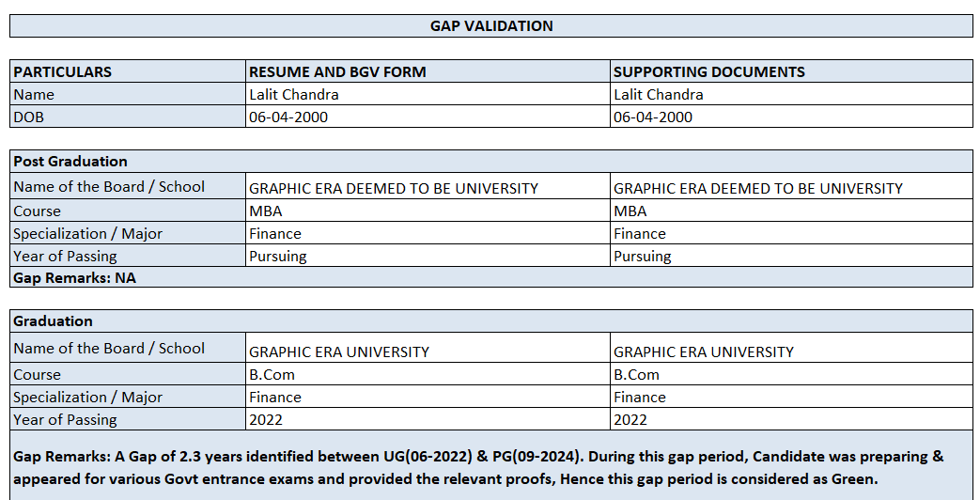This screenshot has height=500, width=980.
Task: Click Post Graduation Finance cell in Resume column
Action: (x=275, y=233)
